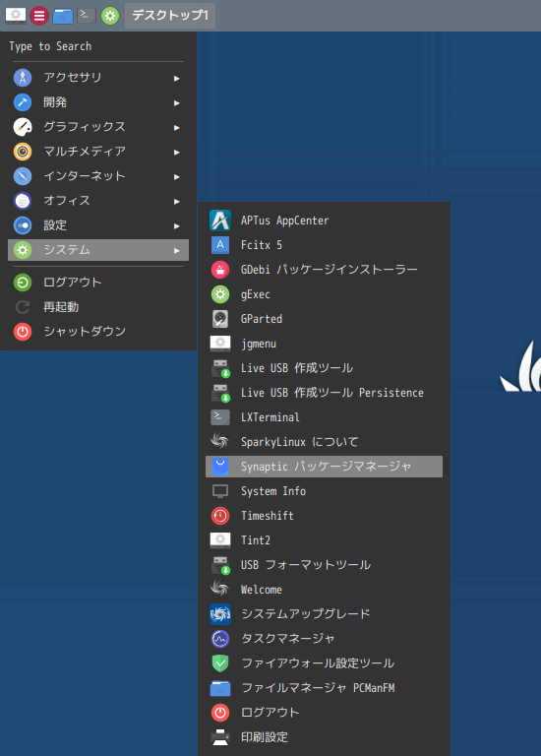Click the system upgrade swirl icon
The image size is (541, 756).
pos(220,614)
